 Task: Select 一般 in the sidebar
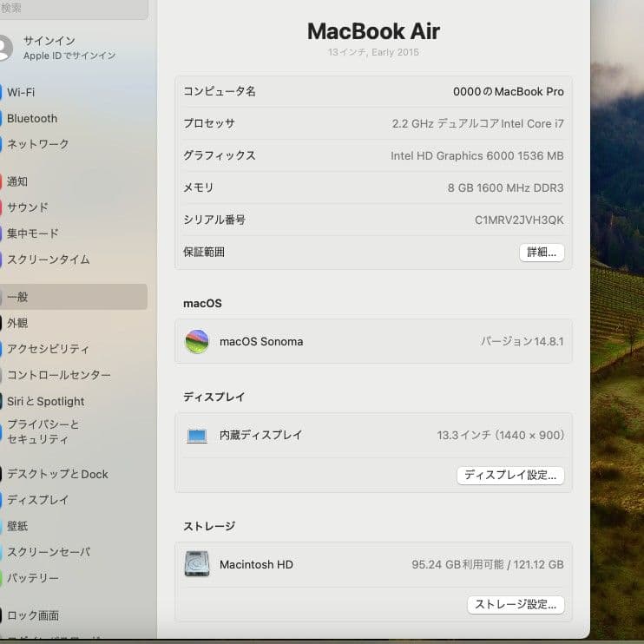click(74, 297)
